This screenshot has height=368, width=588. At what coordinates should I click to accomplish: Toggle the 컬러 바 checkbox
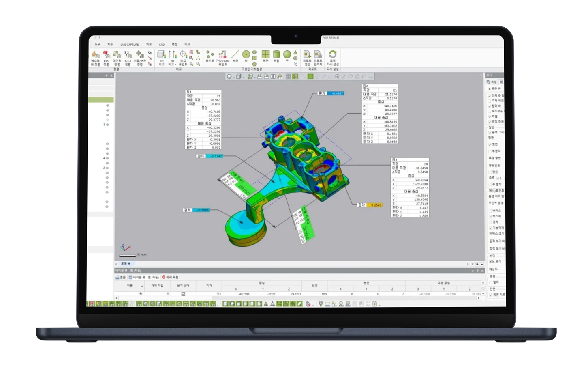pos(490,106)
